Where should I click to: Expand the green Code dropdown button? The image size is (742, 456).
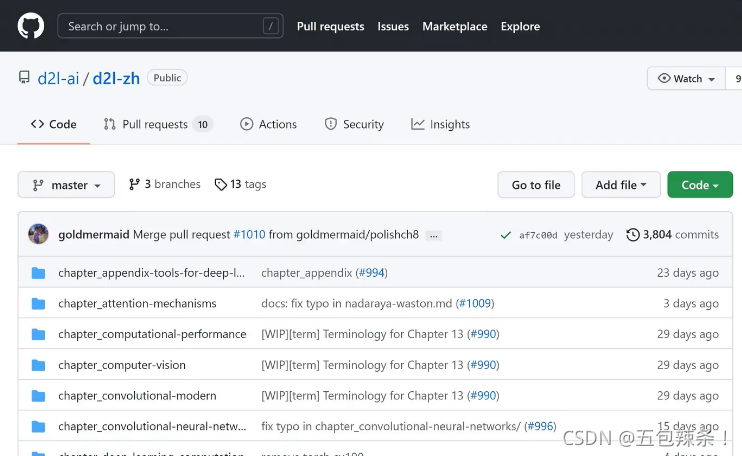click(x=700, y=184)
